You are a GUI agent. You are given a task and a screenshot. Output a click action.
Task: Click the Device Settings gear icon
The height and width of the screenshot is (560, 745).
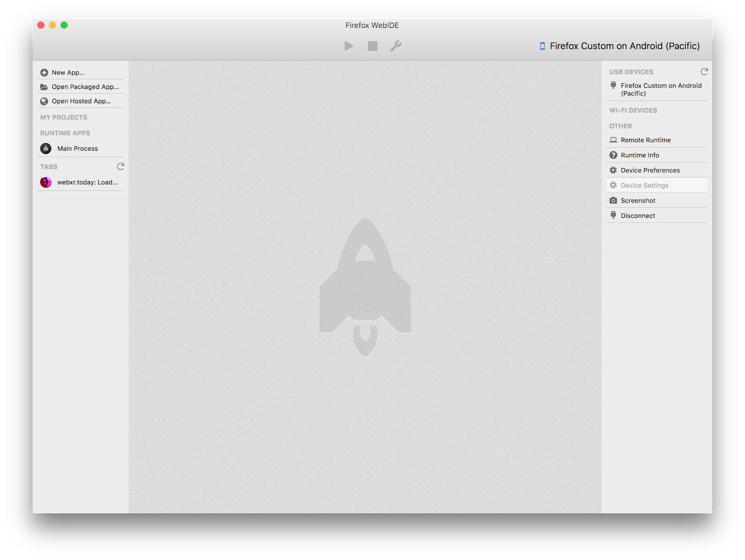click(x=613, y=185)
